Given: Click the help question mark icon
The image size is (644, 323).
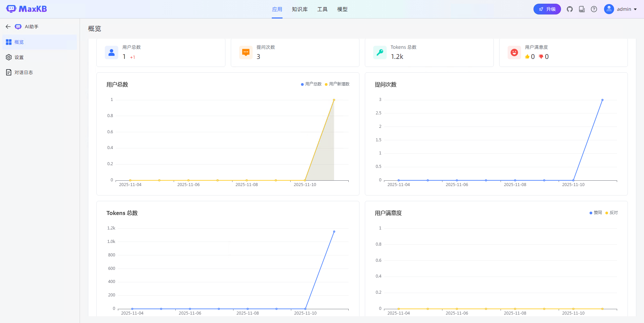Looking at the screenshot, I should click(594, 9).
